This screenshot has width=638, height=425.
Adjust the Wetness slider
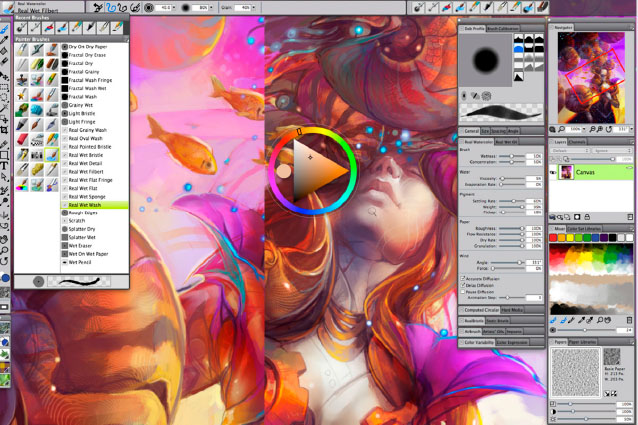[510, 156]
